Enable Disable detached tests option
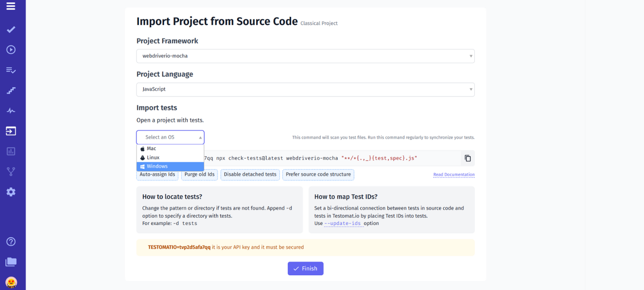644x290 pixels. [x=250, y=174]
